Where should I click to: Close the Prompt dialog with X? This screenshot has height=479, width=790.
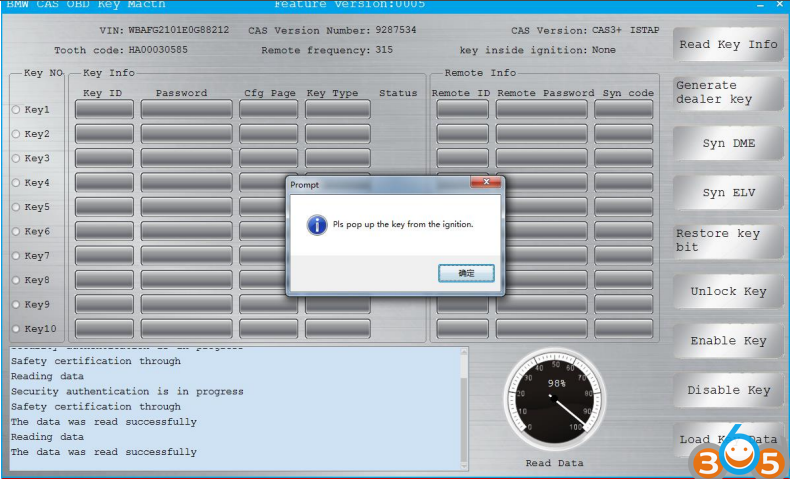(x=487, y=184)
